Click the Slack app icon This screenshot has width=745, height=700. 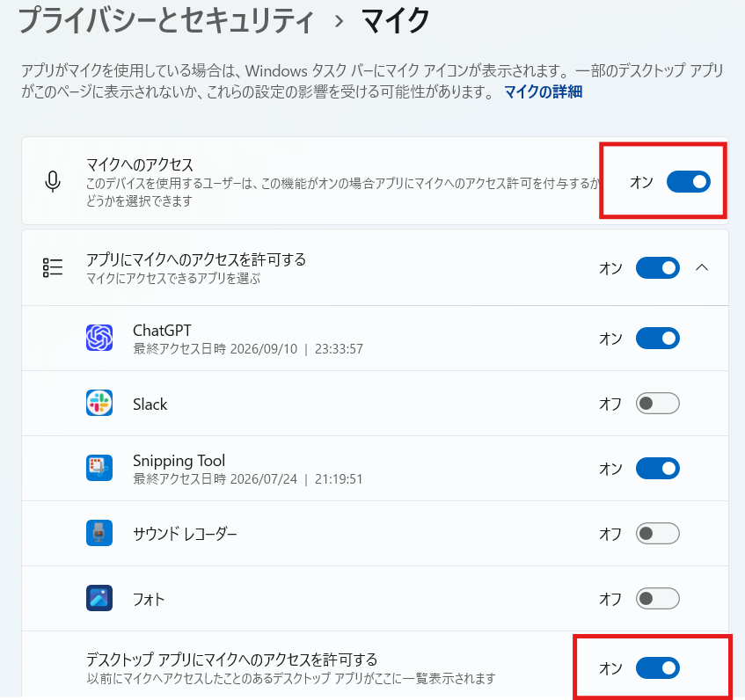pos(99,403)
